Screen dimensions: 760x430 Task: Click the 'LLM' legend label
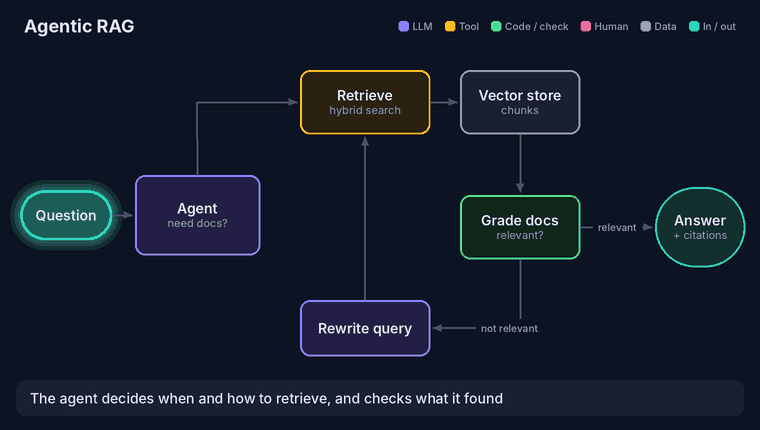pos(422,26)
